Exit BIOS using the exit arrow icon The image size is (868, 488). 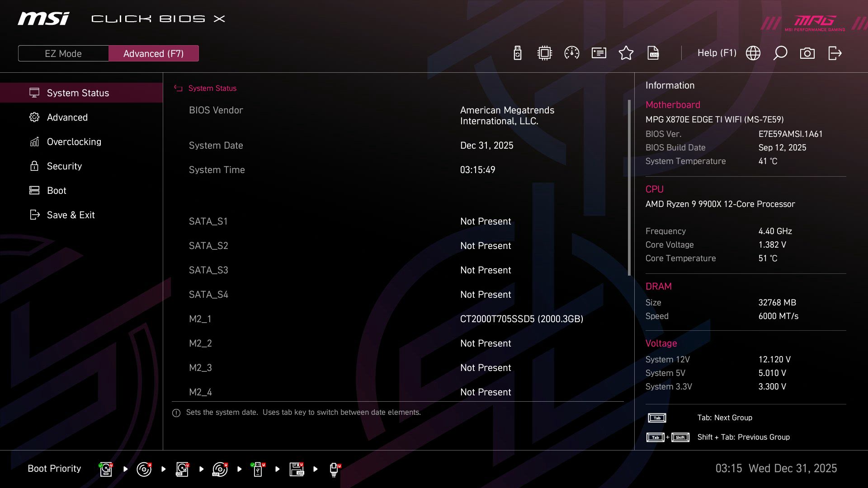pos(834,53)
